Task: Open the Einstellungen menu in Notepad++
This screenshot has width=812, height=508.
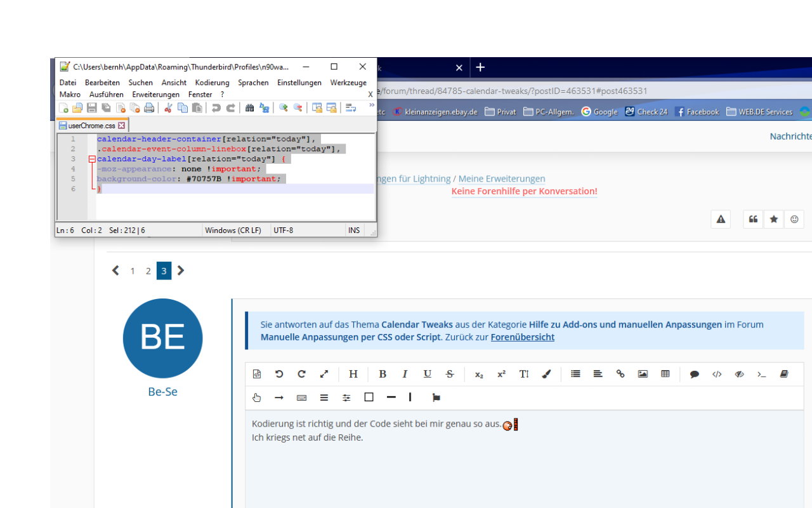Action: (x=299, y=83)
